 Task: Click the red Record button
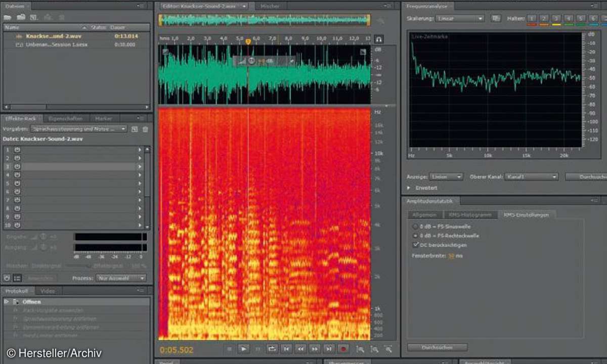tap(343, 348)
